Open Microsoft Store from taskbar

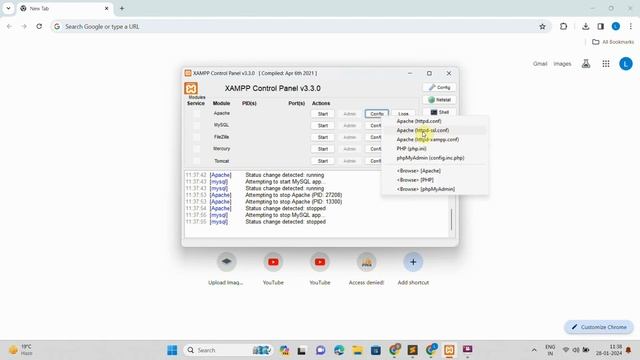click(x=376, y=350)
